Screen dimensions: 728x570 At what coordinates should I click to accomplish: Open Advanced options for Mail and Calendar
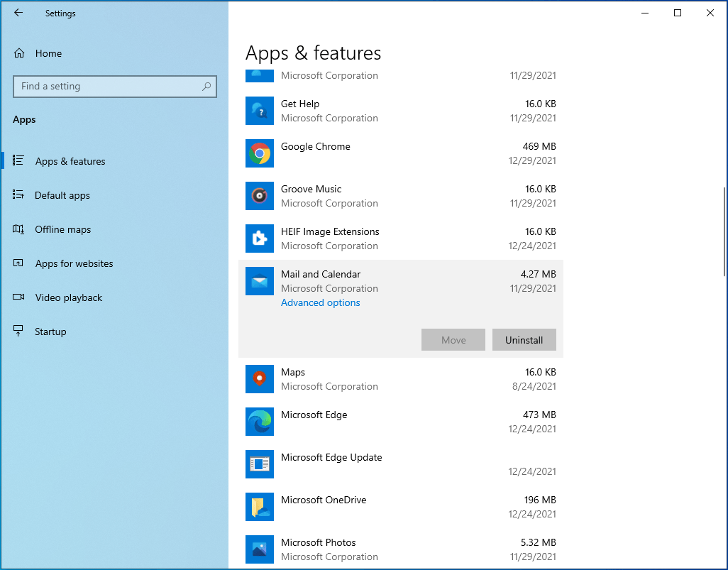click(x=320, y=302)
